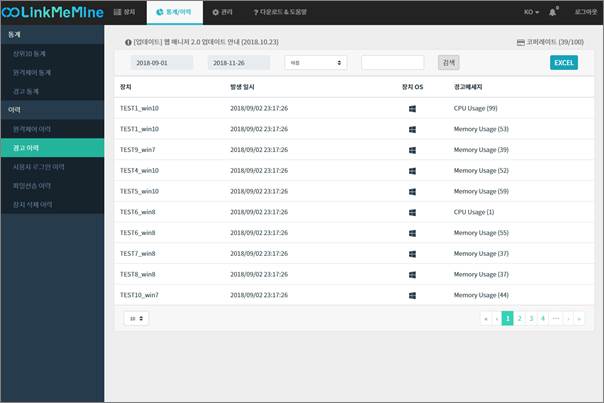This screenshot has height=403, width=604.
Task: Go to the last page of results
Action: click(x=579, y=318)
